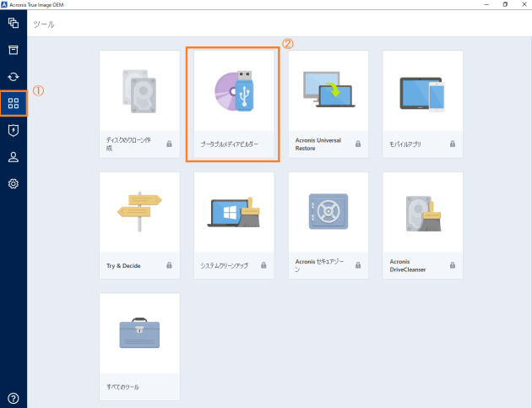Select the Acronis セキュアゾーン label

319,265
